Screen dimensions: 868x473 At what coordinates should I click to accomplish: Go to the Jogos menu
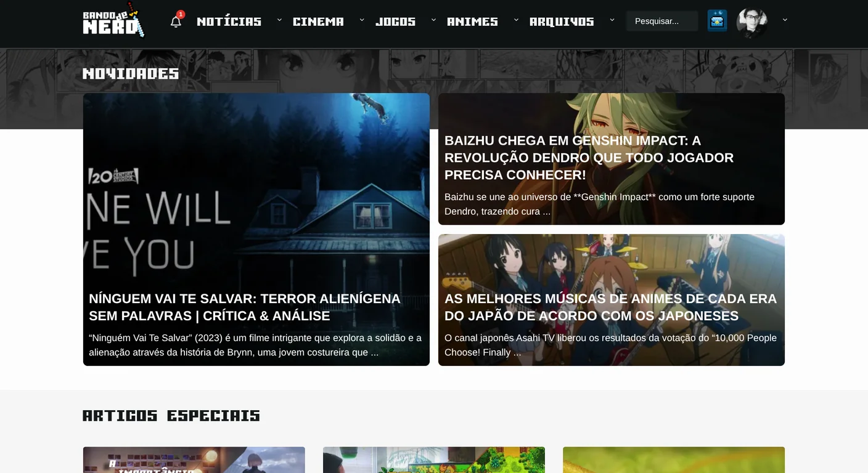[396, 22]
